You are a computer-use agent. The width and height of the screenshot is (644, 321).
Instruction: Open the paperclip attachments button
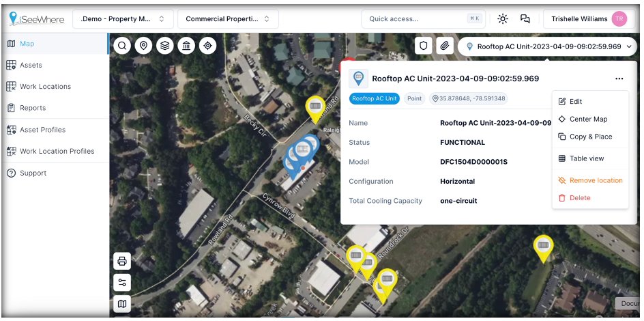[x=444, y=46]
